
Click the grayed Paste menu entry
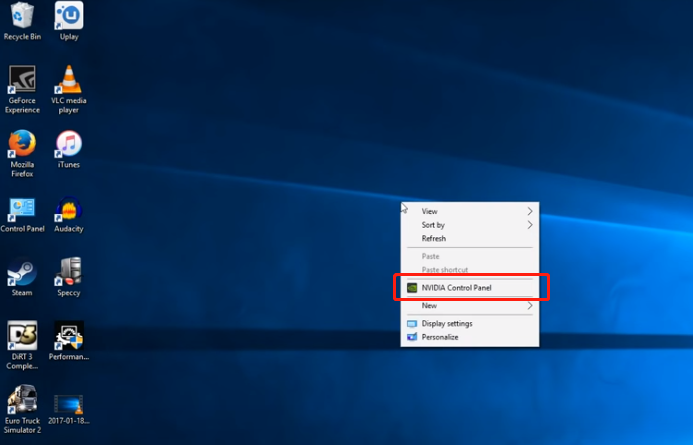470,256
